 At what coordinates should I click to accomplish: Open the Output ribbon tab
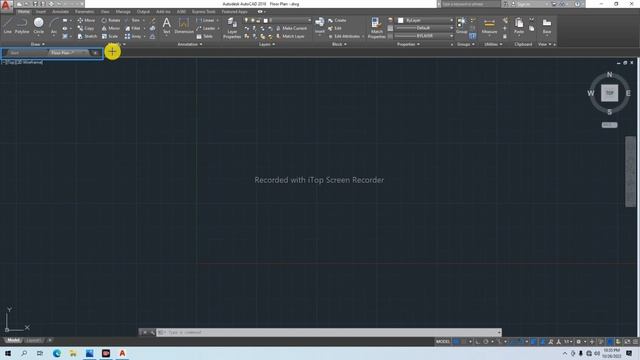click(x=143, y=12)
